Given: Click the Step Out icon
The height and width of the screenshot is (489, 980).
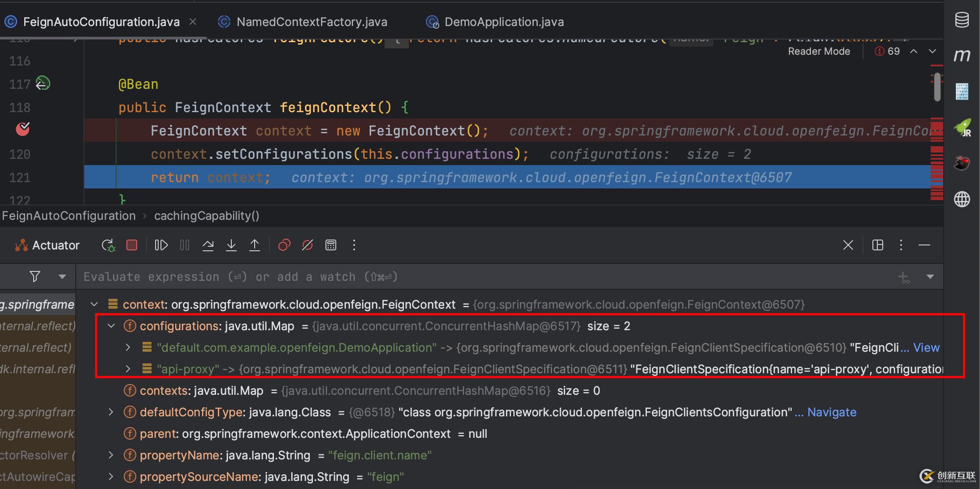Looking at the screenshot, I should (x=255, y=245).
